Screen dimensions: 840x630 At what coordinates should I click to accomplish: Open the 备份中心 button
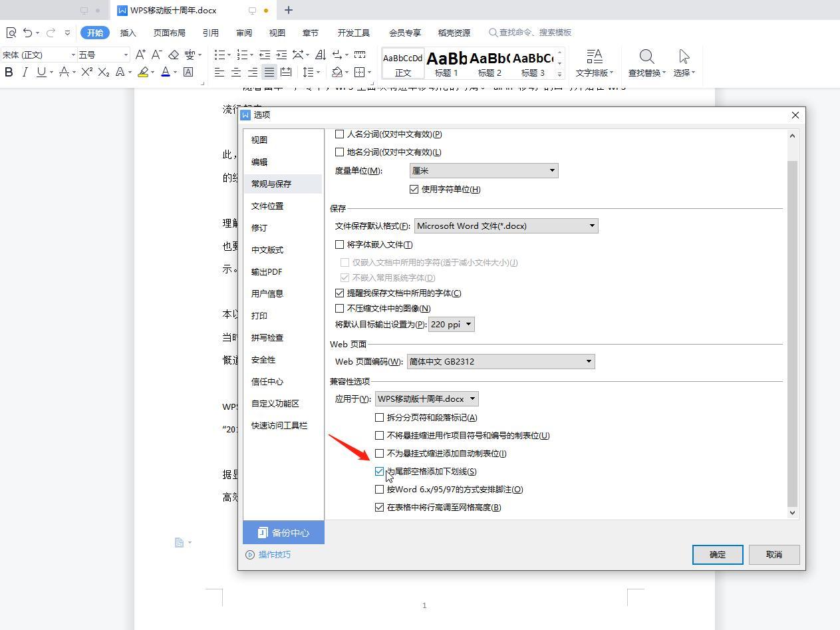click(x=283, y=532)
